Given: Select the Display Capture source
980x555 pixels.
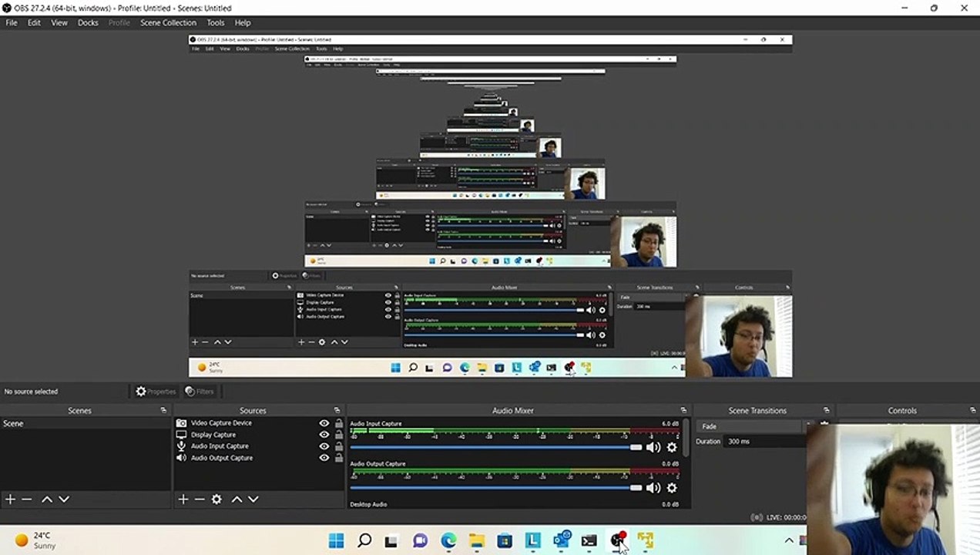Looking at the screenshot, I should [213, 435].
